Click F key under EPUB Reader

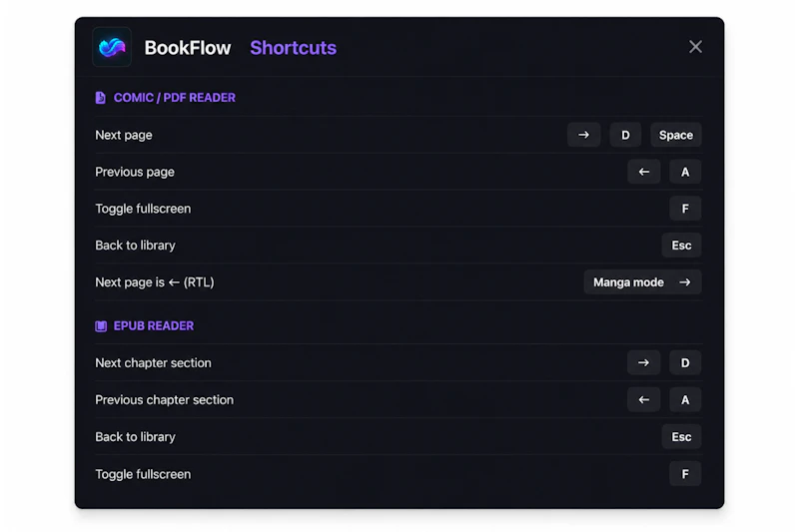coord(685,474)
